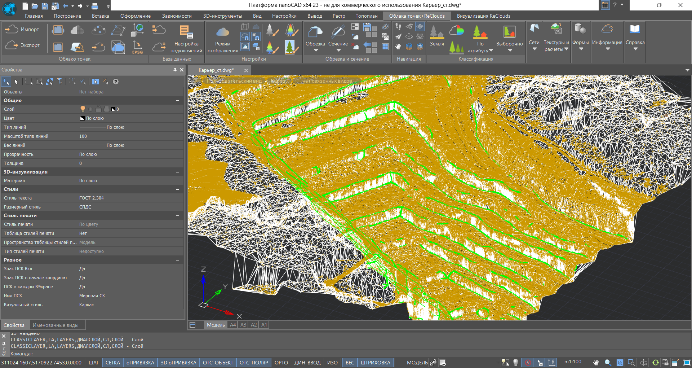The image size is (692, 368).
Task: Open the quick access toolbar customize arrow
Action: 109,6
